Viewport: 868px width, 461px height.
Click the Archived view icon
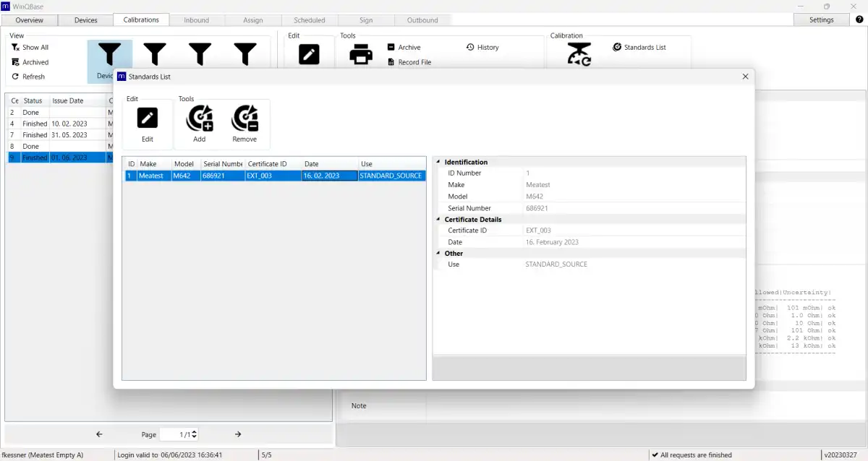(15, 62)
